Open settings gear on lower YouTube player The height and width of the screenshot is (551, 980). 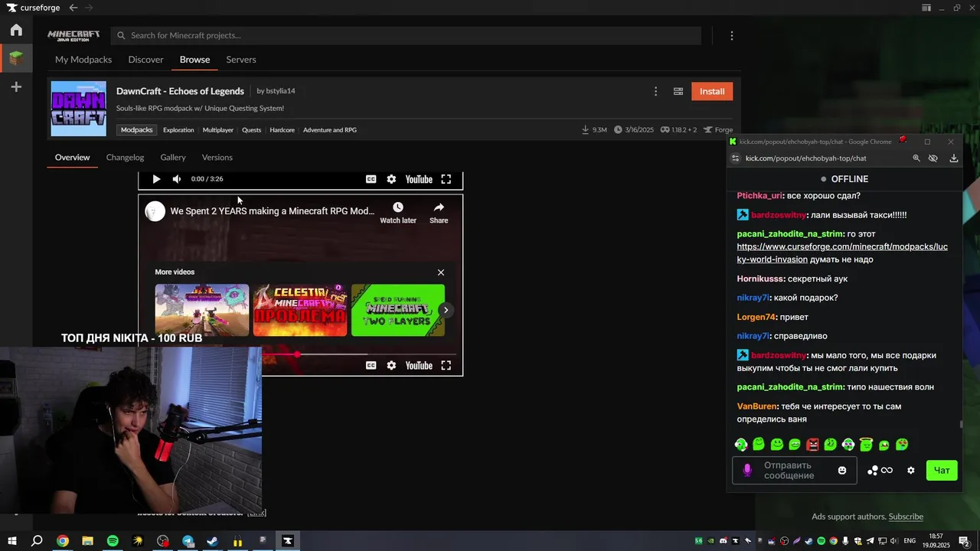point(391,366)
